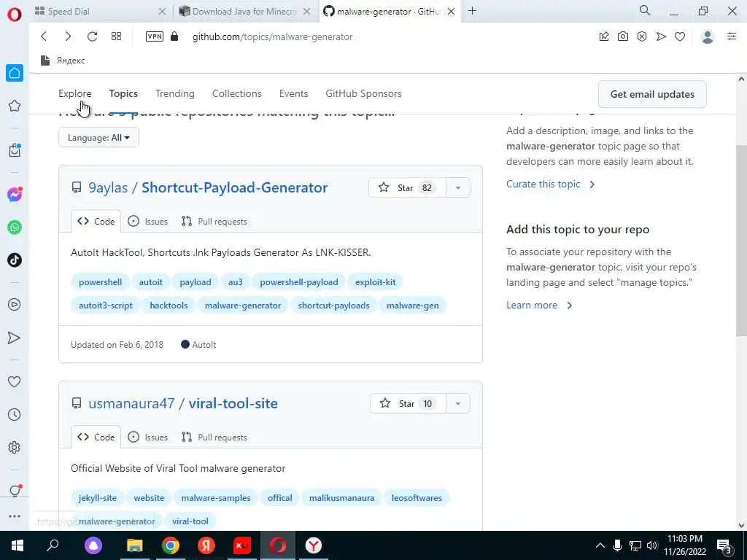This screenshot has width=747, height=560.
Task: Select the Topics navigation item
Action: point(123,94)
